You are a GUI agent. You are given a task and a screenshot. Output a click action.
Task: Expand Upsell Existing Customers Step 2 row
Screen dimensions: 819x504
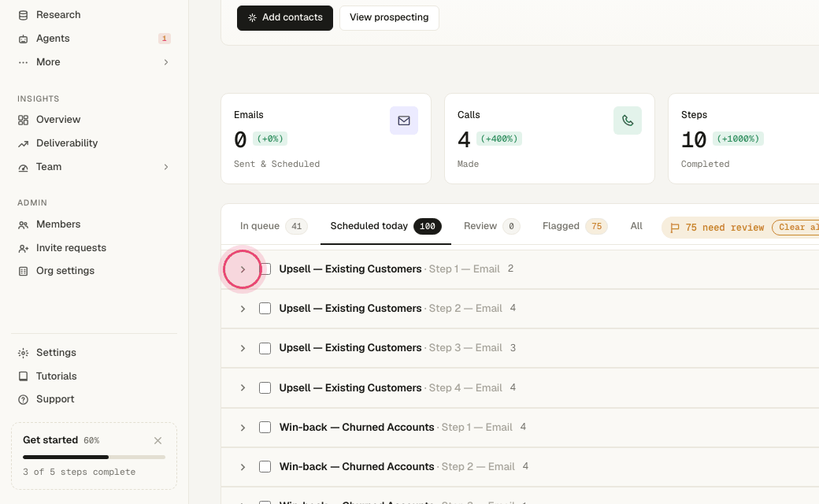[x=243, y=309]
